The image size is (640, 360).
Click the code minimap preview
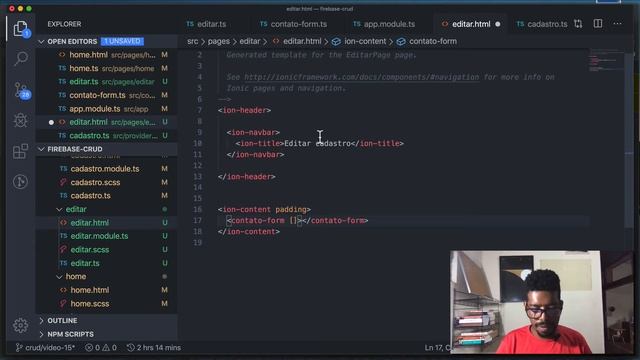[x=606, y=61]
